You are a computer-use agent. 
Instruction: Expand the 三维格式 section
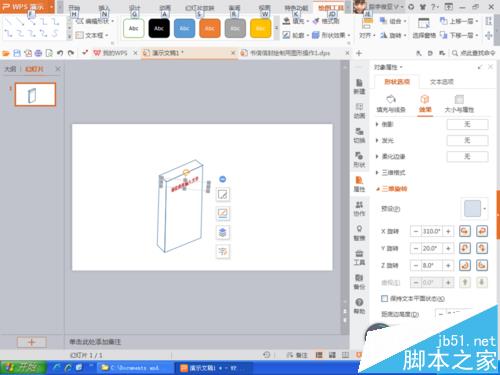(390, 172)
